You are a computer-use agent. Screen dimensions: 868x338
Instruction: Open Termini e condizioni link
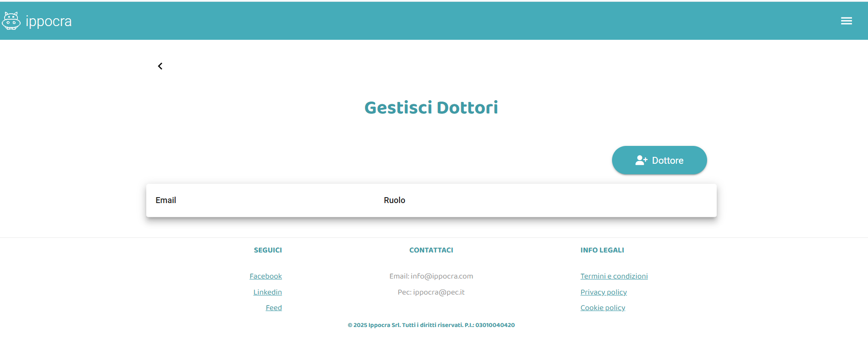click(x=614, y=276)
